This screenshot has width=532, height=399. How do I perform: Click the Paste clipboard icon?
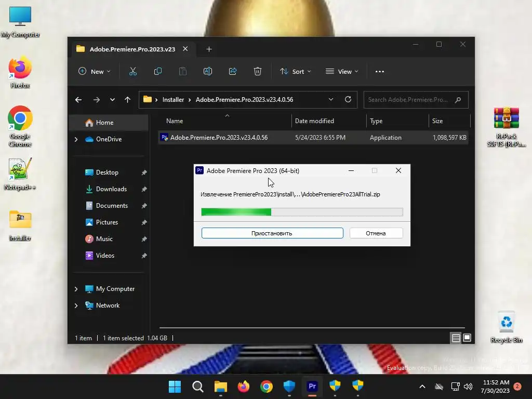pos(183,71)
